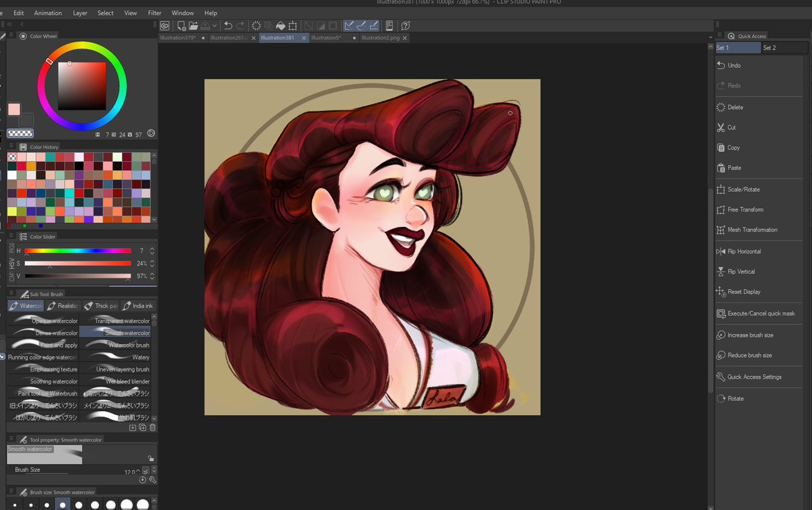
Task: Create a new canvas using New icon
Action: (181, 25)
